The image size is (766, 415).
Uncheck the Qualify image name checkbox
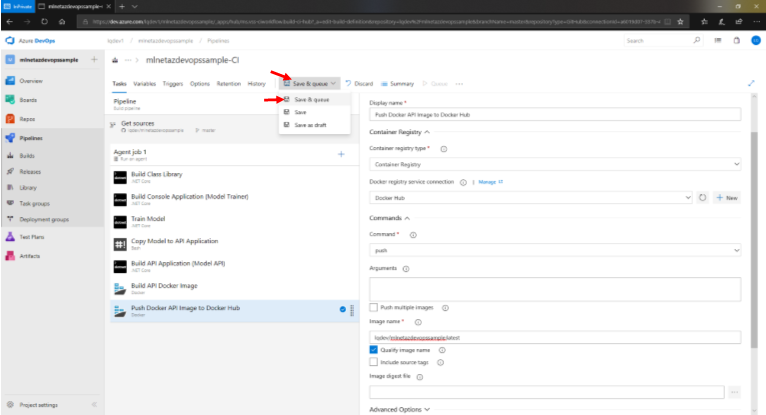click(x=374, y=350)
